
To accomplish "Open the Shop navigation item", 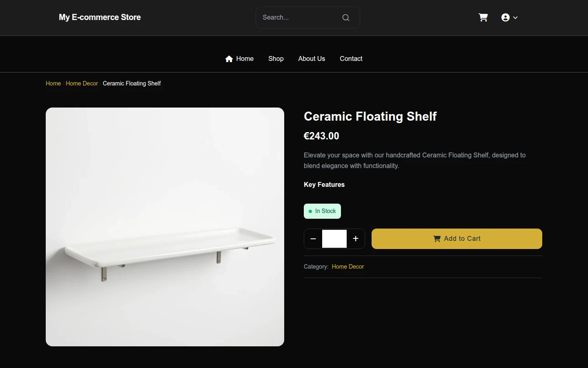I will (276, 59).
